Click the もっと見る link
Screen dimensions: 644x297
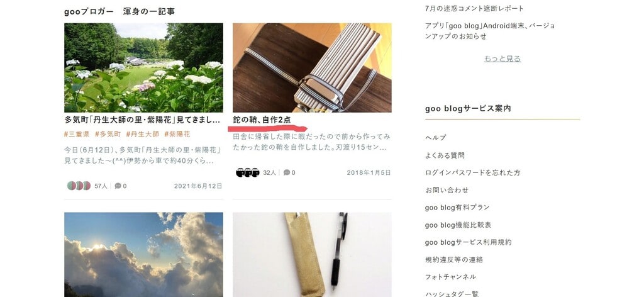pos(502,59)
